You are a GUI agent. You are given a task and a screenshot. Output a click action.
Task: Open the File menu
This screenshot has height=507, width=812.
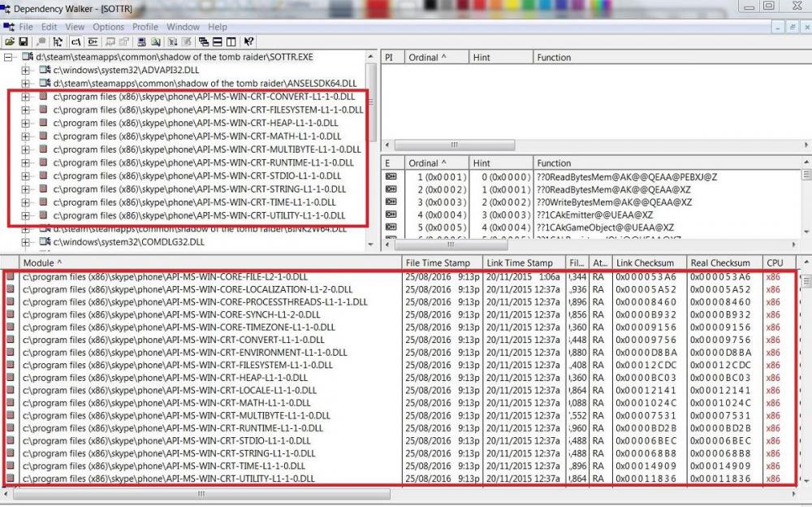click(x=26, y=27)
